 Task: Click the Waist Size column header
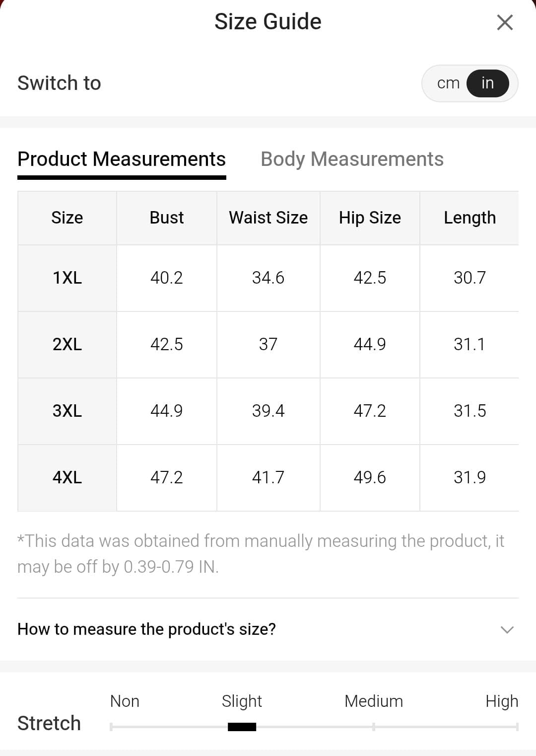[x=268, y=218]
